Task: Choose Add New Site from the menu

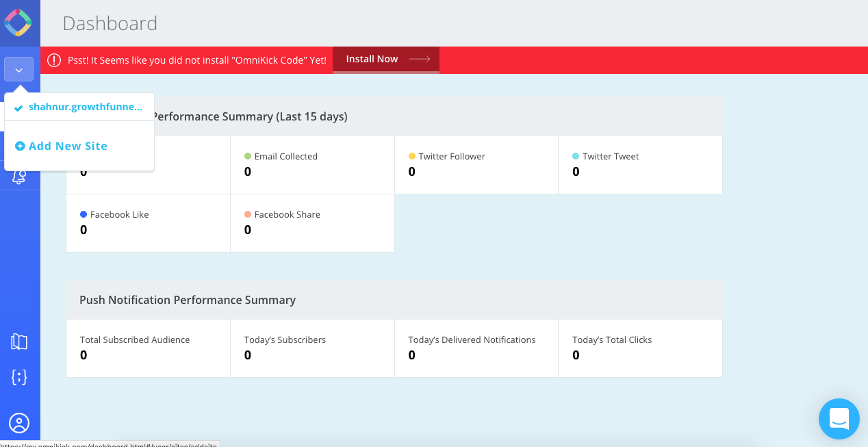Action: click(x=68, y=146)
